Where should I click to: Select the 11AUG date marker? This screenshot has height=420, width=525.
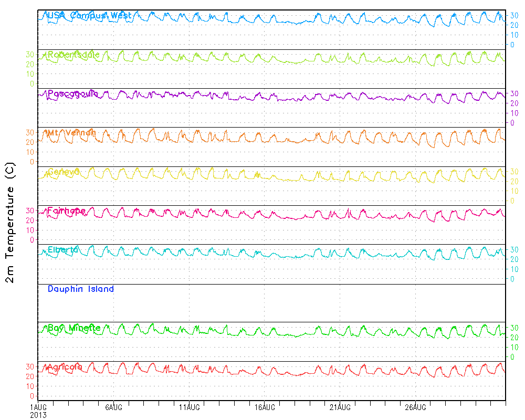[x=189, y=407]
